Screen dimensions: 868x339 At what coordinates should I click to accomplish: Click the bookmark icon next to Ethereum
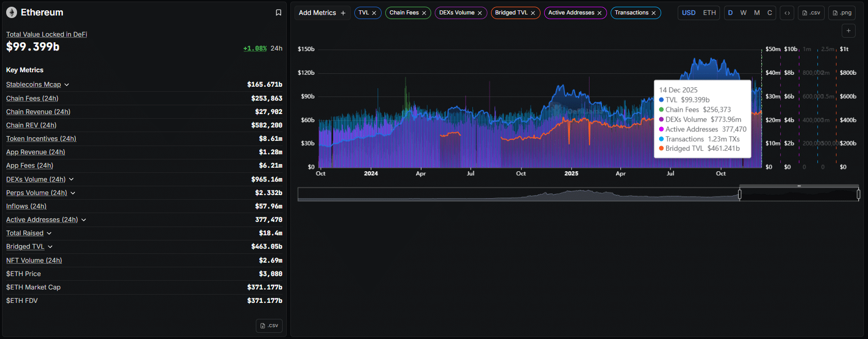[x=279, y=12]
